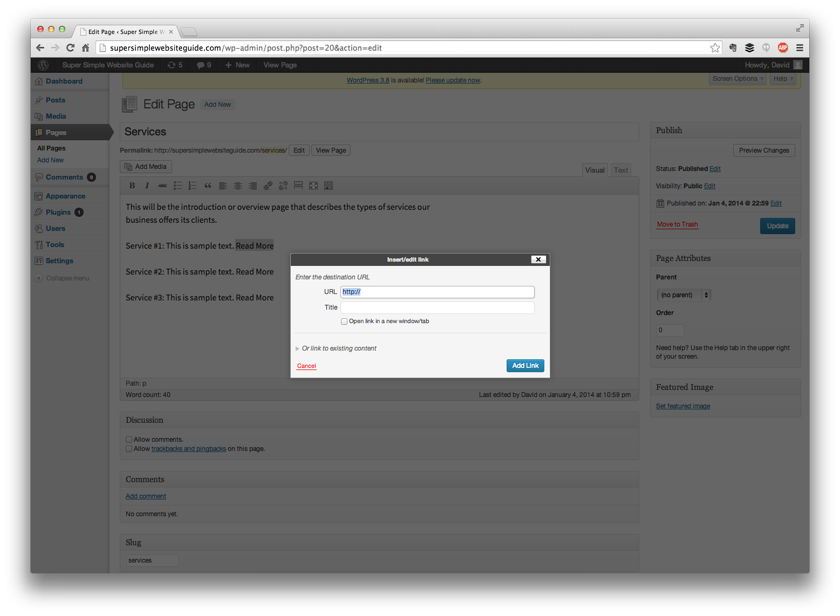Open the Plugins menu
The height and width of the screenshot is (616, 840).
tap(59, 213)
